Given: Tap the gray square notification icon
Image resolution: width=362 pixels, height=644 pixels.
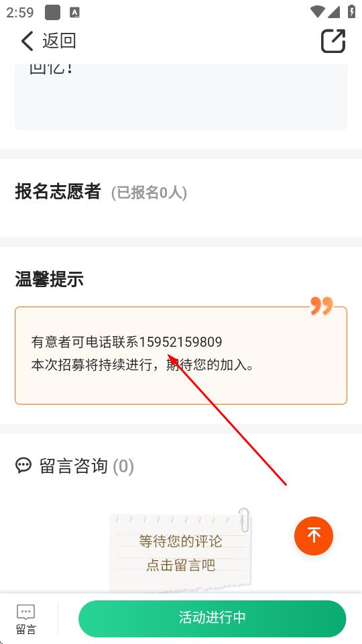Looking at the screenshot, I should tap(52, 13).
